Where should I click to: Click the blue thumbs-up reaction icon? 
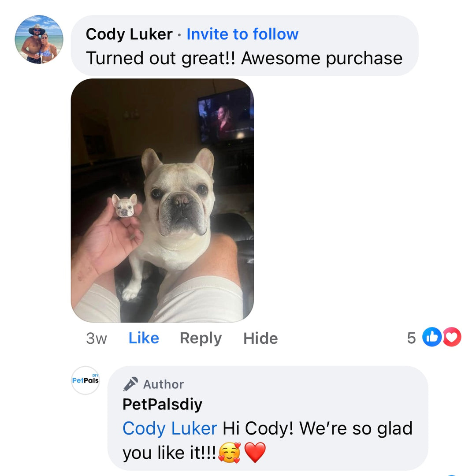click(432, 337)
